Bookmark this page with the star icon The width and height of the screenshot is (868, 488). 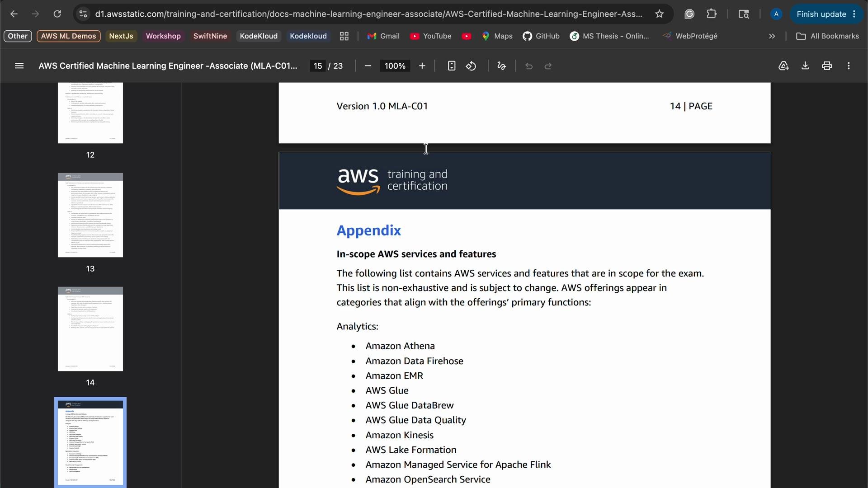click(x=660, y=14)
